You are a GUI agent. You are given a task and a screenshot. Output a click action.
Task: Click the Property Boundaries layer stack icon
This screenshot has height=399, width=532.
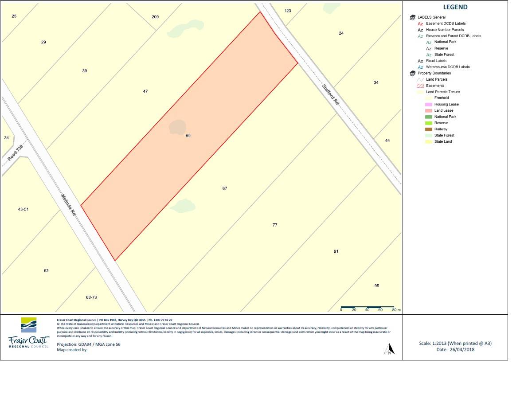coord(413,73)
